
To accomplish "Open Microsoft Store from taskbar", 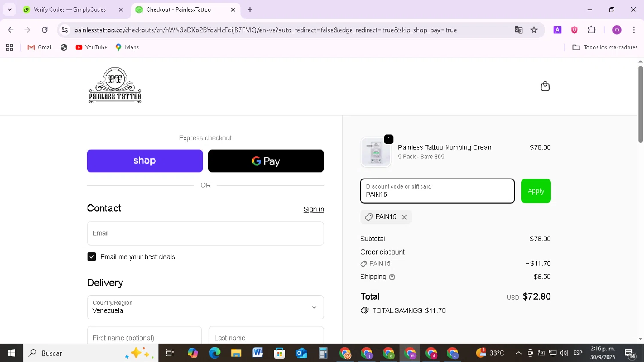I will tap(279, 353).
